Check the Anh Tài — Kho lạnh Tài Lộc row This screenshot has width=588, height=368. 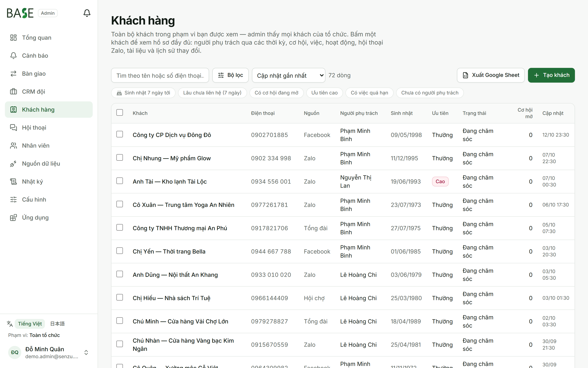[120, 181]
